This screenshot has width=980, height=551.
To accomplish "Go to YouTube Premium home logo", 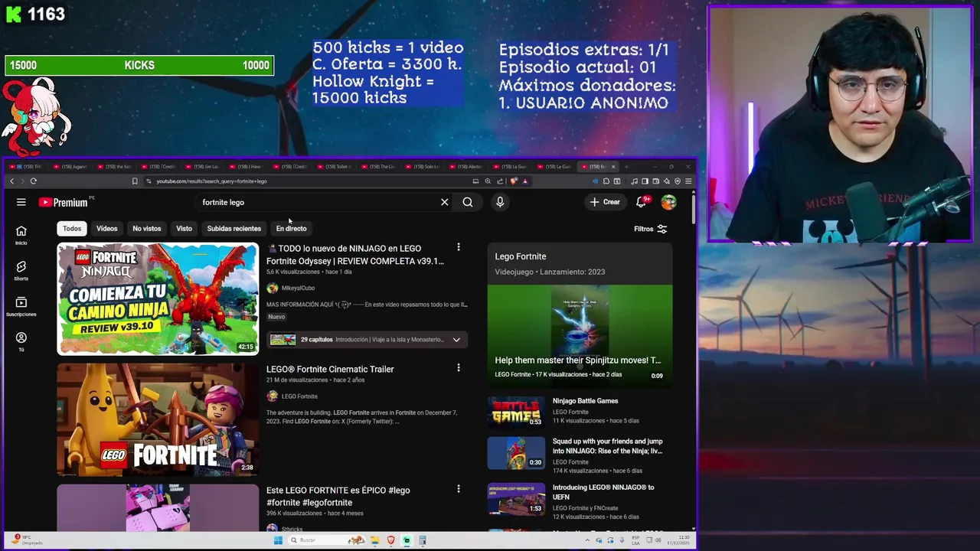I will [x=64, y=202].
